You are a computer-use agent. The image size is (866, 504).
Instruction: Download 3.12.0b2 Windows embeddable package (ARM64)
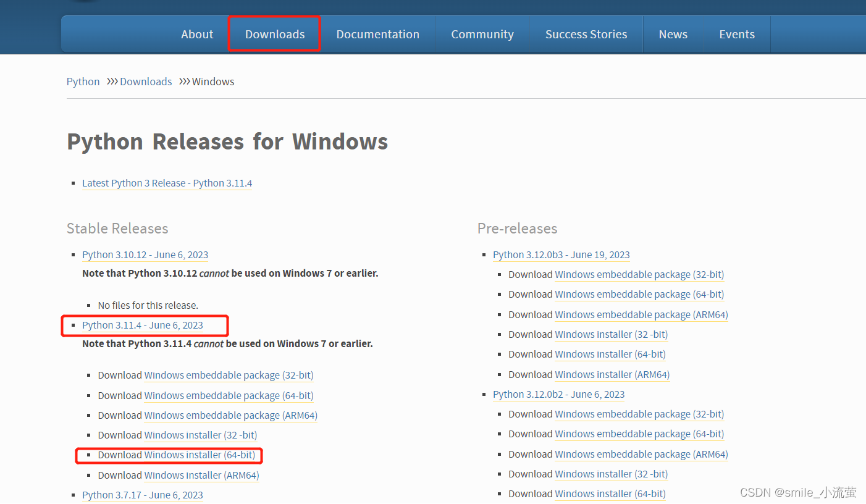(x=641, y=455)
